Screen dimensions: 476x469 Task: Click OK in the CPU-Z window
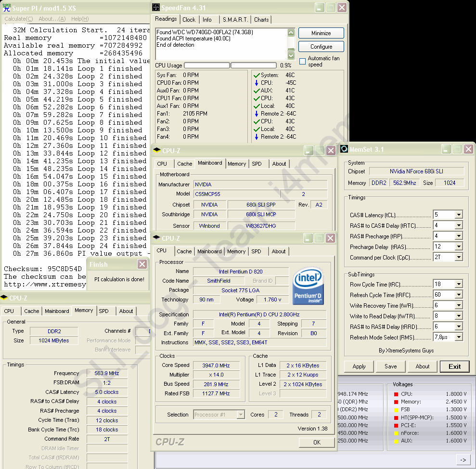click(x=317, y=442)
